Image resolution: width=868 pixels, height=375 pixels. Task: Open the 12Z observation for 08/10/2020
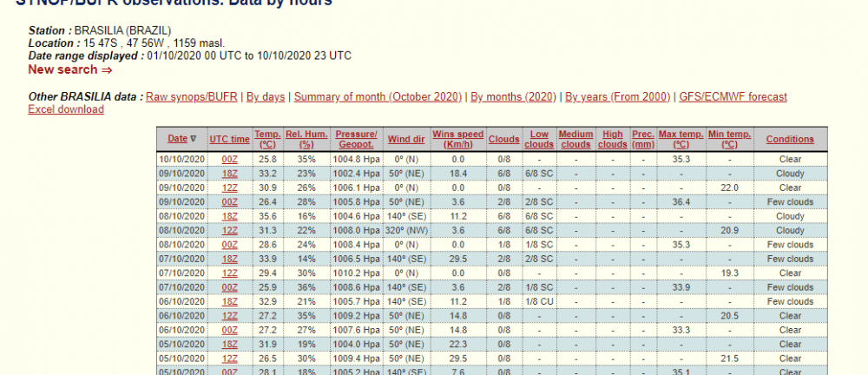pos(230,230)
